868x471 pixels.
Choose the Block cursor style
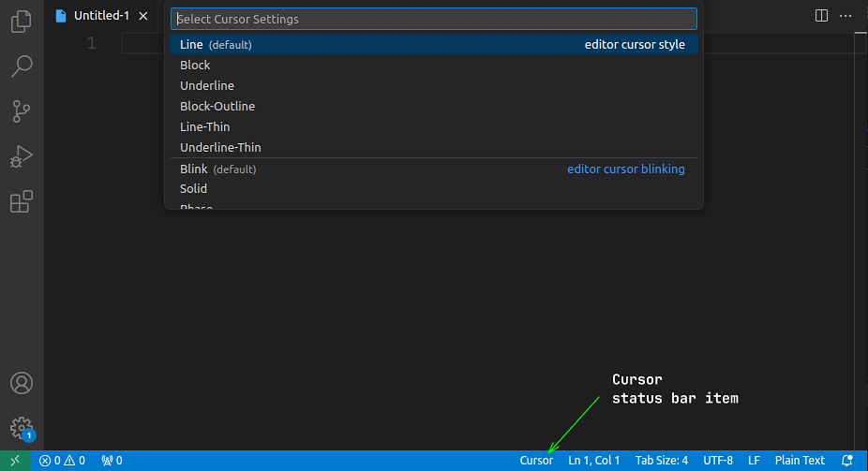pyautogui.click(x=434, y=65)
